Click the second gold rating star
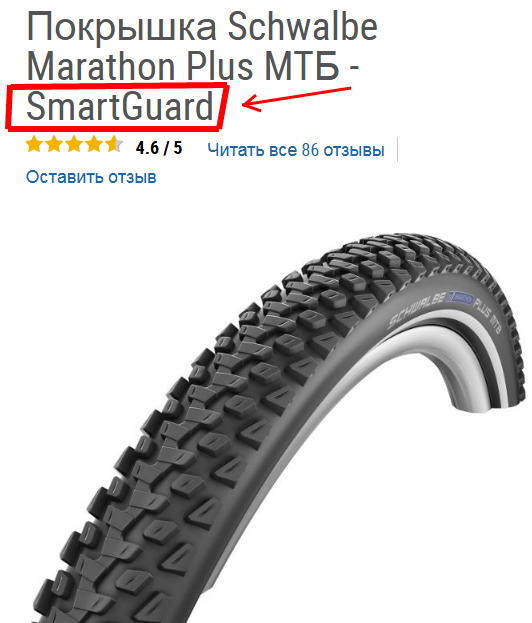The height and width of the screenshot is (623, 532). [54, 145]
